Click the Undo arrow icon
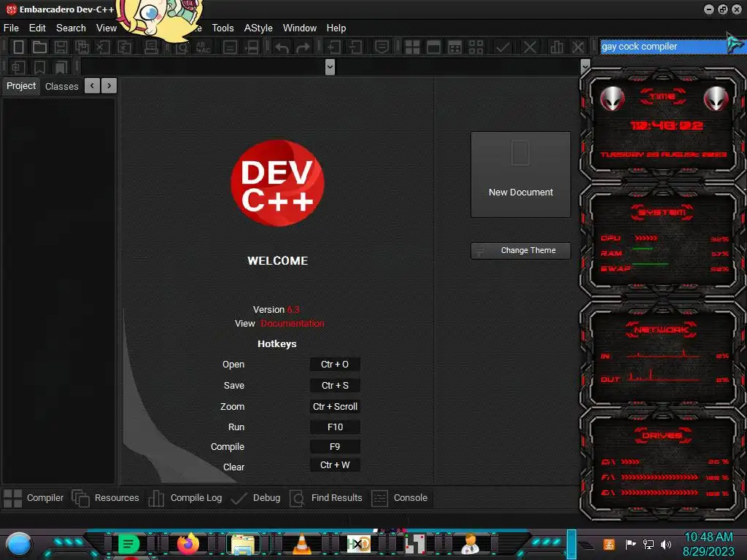Screen dimensions: 747x560 tap(282, 47)
